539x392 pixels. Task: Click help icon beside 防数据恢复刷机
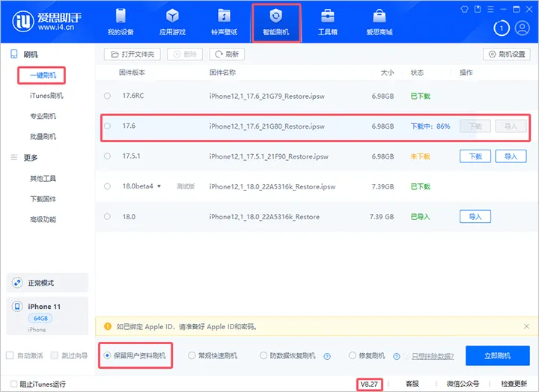tap(326, 356)
